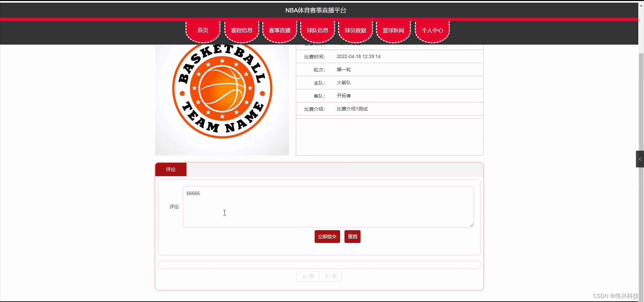Switch to the 评论 tab
The width and height of the screenshot is (644, 302).
[170, 169]
